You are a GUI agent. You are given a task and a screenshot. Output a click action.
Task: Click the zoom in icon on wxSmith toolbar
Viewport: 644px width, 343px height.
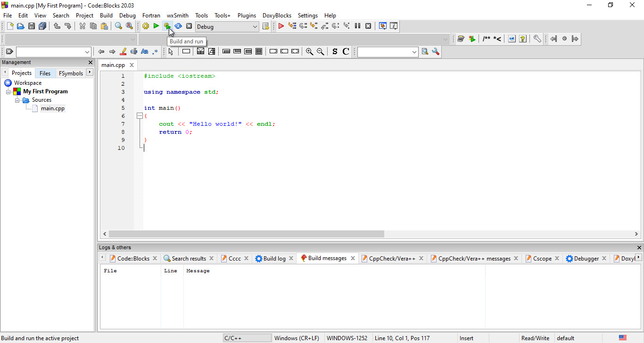click(310, 51)
